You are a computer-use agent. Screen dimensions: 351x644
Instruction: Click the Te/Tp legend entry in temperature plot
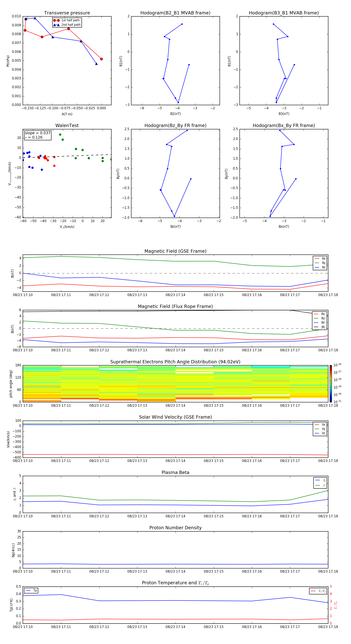[318, 591]
